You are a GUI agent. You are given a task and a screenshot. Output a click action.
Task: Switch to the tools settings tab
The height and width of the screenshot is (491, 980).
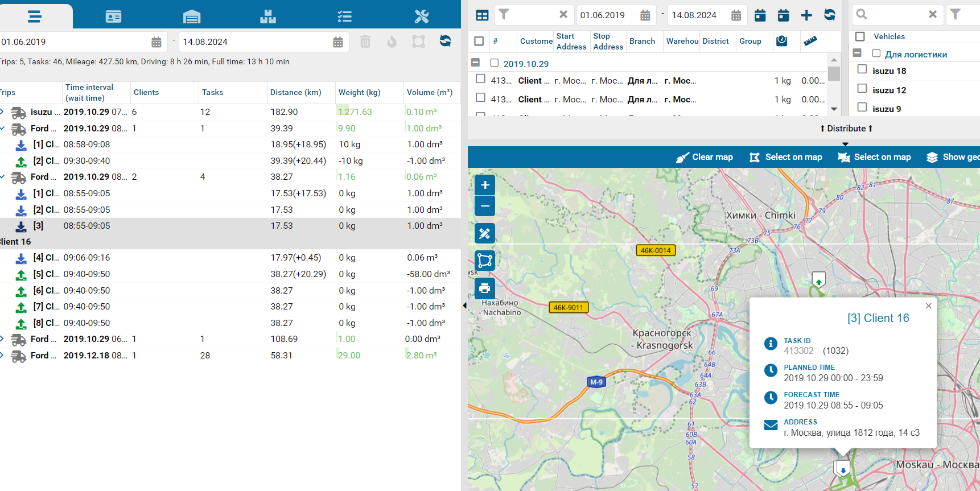[x=421, y=16]
